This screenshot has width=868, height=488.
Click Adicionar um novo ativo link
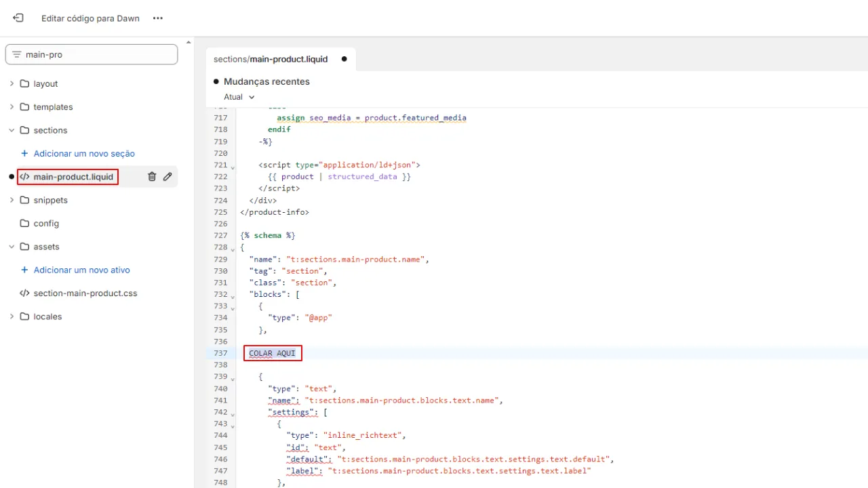[x=82, y=270]
